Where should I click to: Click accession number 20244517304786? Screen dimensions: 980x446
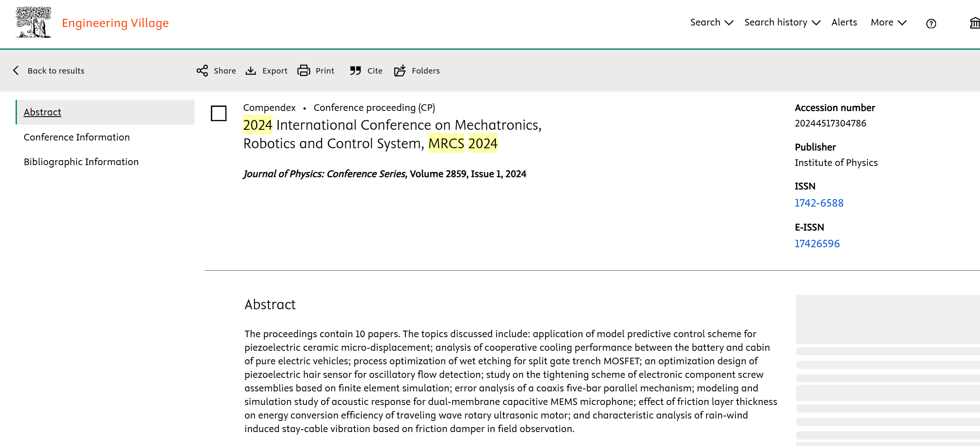(x=830, y=123)
